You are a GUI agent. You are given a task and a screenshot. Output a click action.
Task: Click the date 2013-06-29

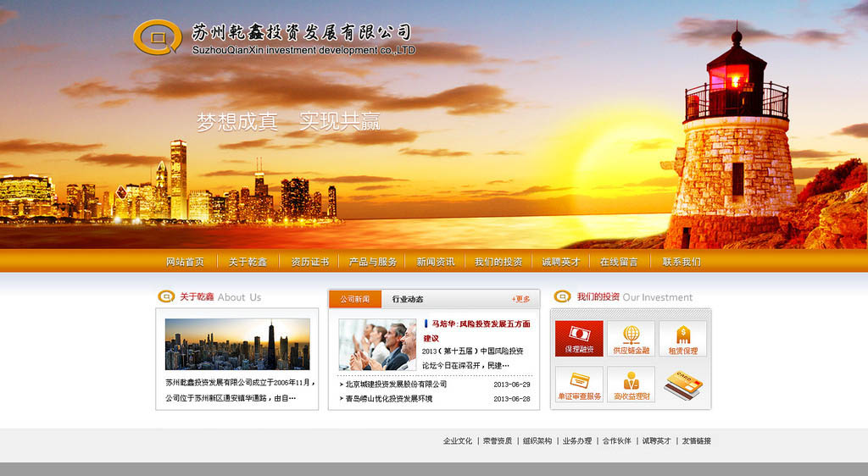[511, 385]
